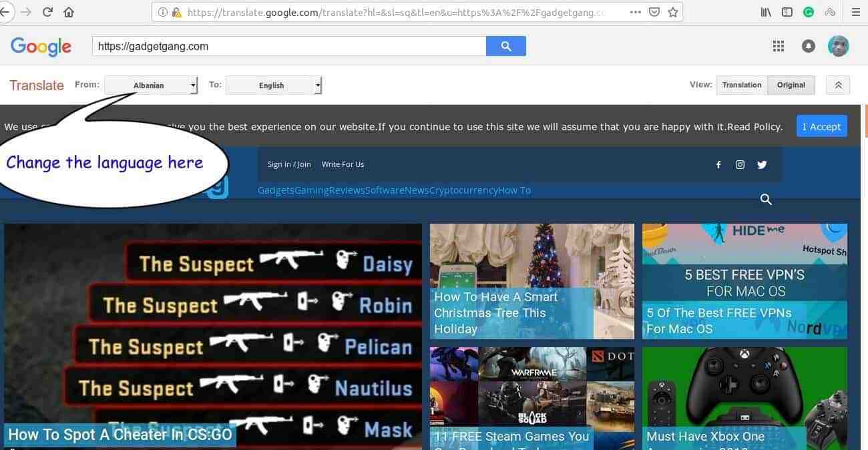
Task: Open the green Grammarly extension
Action: [x=809, y=12]
